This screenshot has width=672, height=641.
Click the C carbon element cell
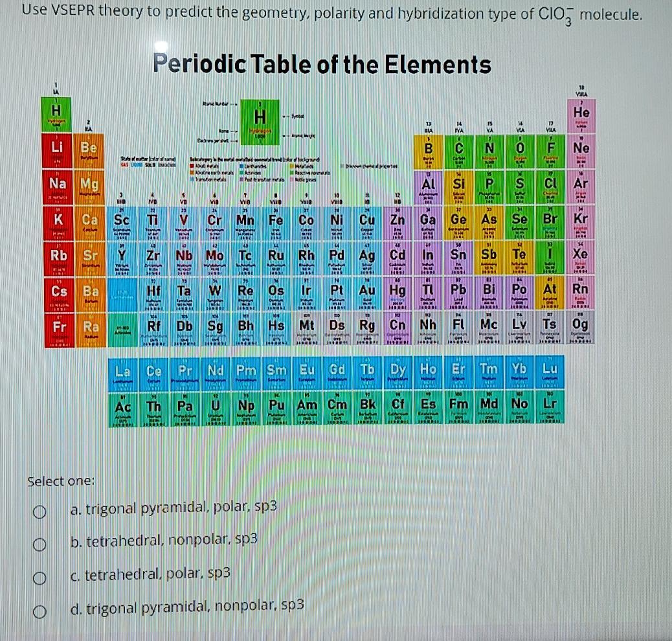pos(458,152)
